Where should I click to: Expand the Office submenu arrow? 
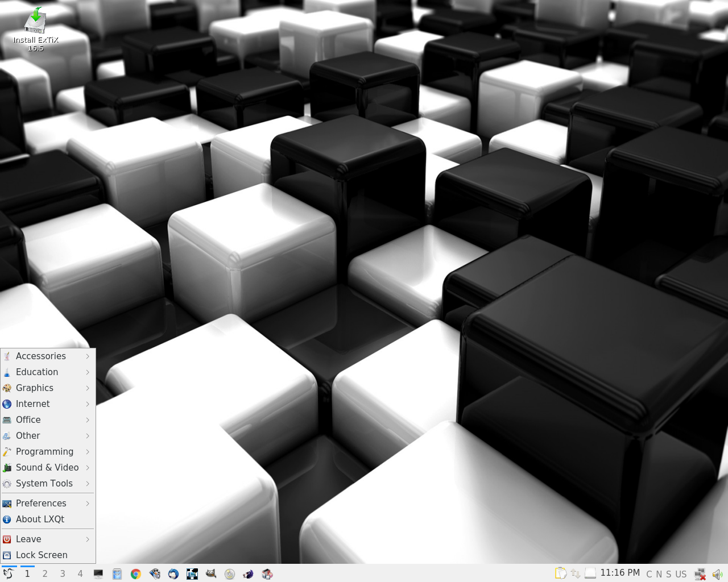click(88, 420)
